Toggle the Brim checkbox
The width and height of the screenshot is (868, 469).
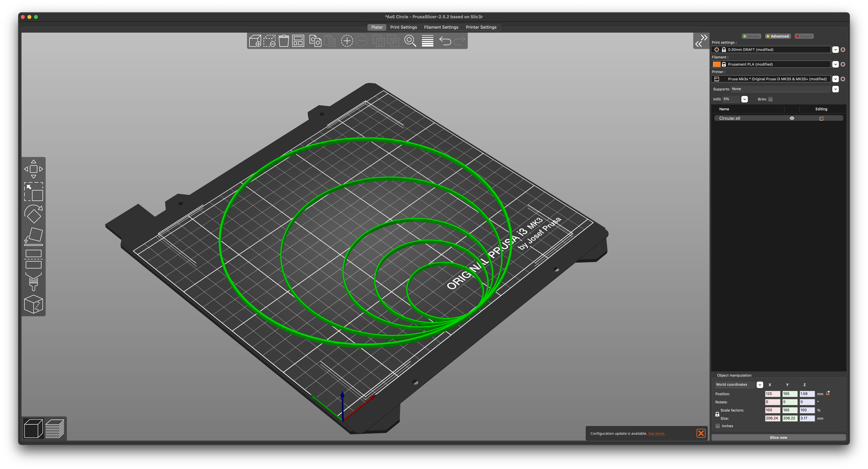coord(771,99)
